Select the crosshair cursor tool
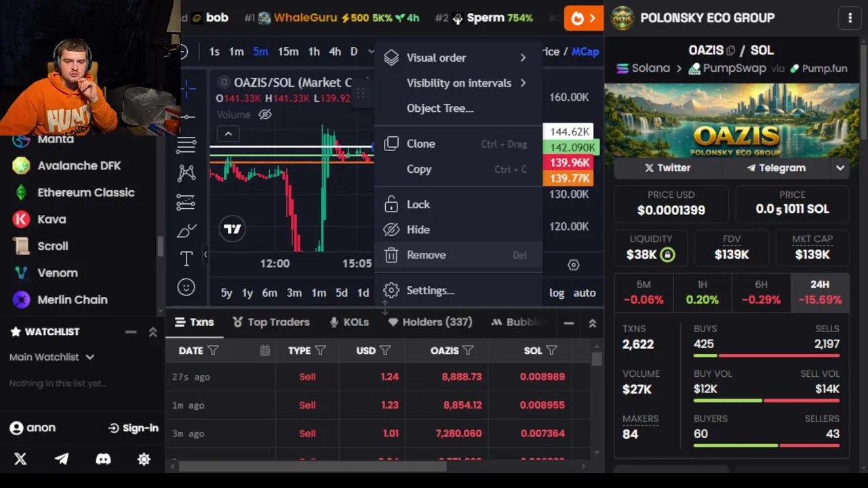Image resolution: width=868 pixels, height=488 pixels. click(187, 87)
